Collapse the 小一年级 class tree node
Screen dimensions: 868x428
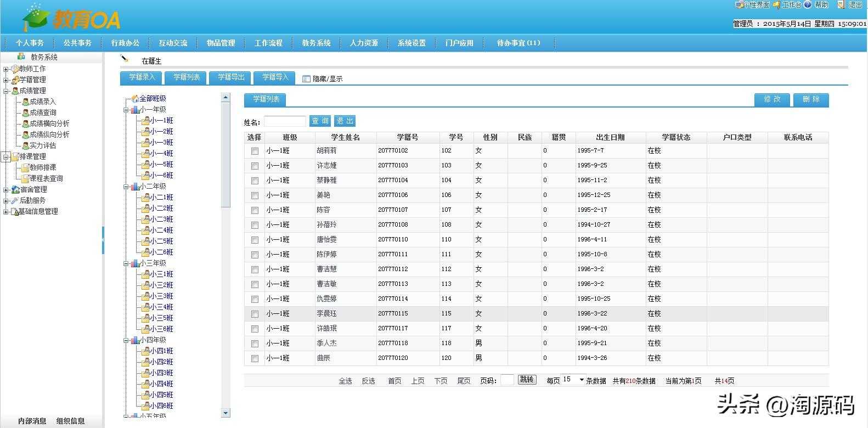click(x=126, y=110)
